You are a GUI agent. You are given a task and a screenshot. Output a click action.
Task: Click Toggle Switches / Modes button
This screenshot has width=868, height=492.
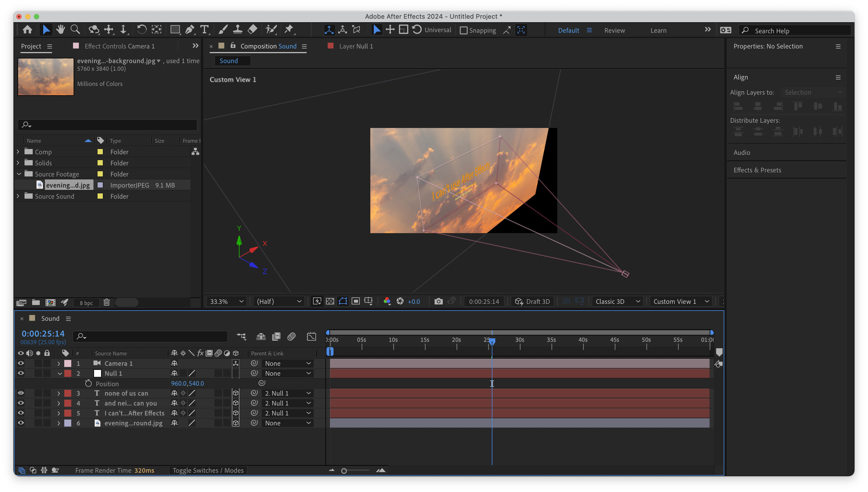point(208,470)
